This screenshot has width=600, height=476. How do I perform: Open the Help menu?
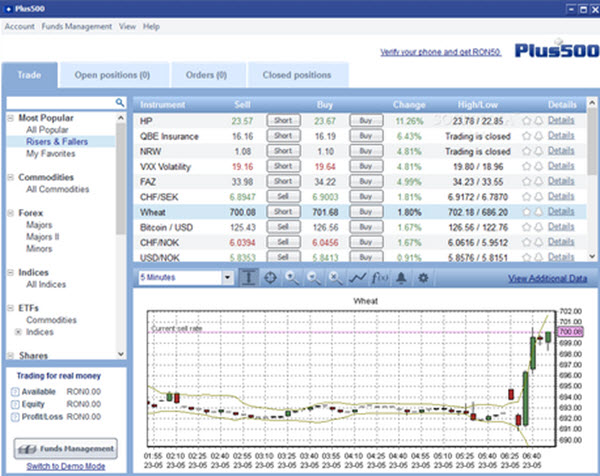[x=151, y=26]
